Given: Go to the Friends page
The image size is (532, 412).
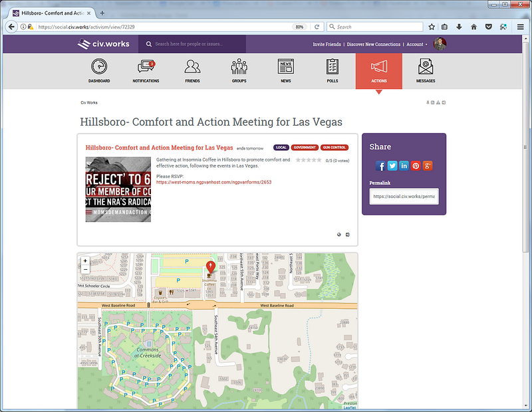Looking at the screenshot, I should 192,70.
